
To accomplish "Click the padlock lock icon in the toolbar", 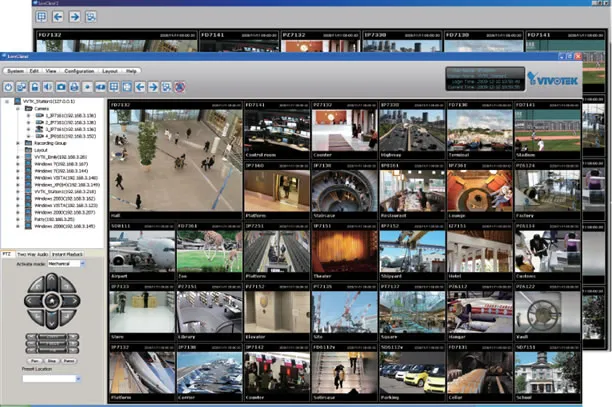I will coord(35,87).
